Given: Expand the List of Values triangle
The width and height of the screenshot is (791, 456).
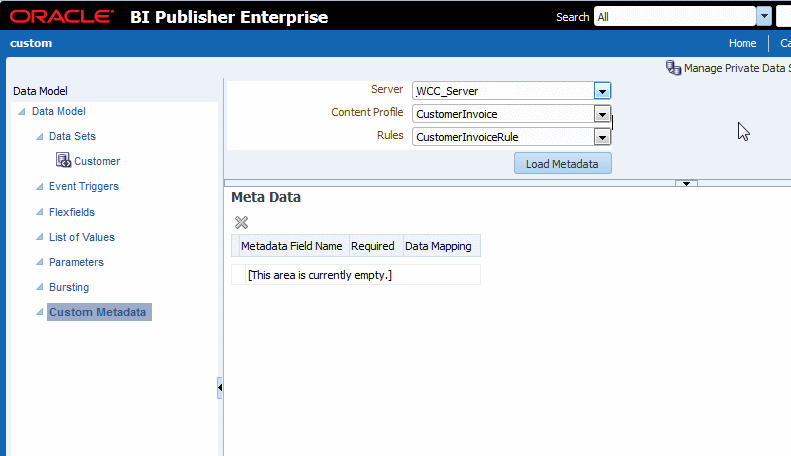Looking at the screenshot, I should click(x=39, y=237).
